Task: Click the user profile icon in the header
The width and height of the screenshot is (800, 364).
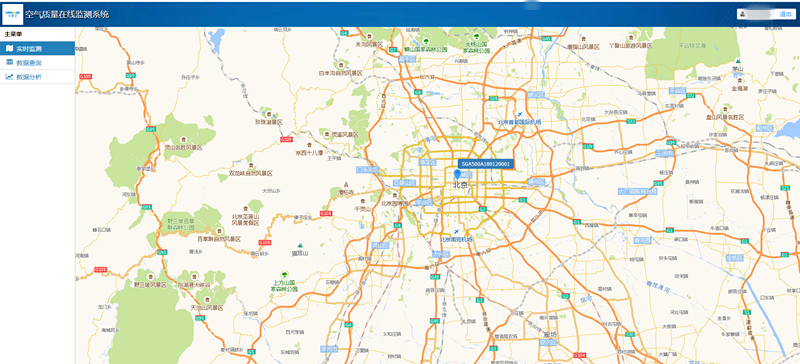Action: pyautogui.click(x=743, y=14)
